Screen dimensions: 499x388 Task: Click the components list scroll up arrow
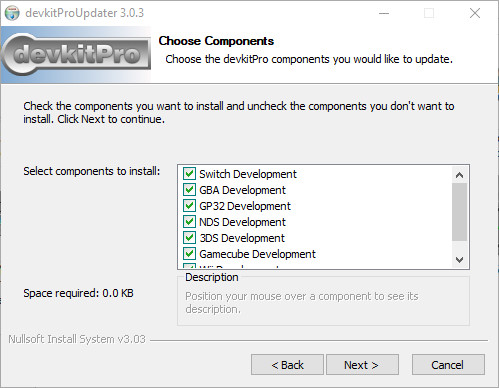click(x=459, y=175)
